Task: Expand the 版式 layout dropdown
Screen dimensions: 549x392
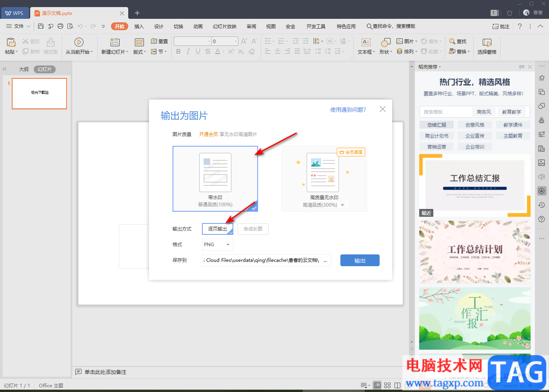Action: (x=139, y=52)
